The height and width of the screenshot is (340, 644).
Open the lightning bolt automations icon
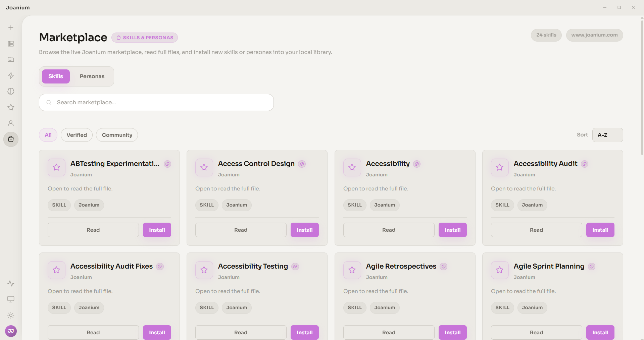coord(11,75)
